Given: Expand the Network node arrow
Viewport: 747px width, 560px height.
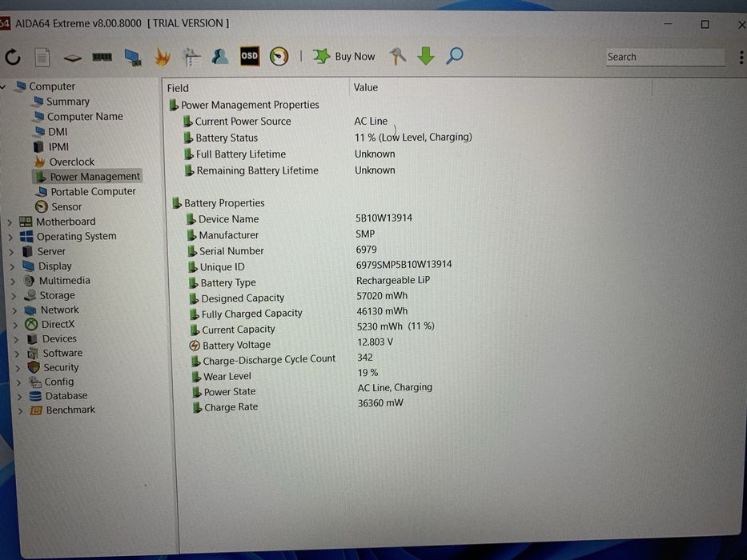Looking at the screenshot, I should coord(14,310).
